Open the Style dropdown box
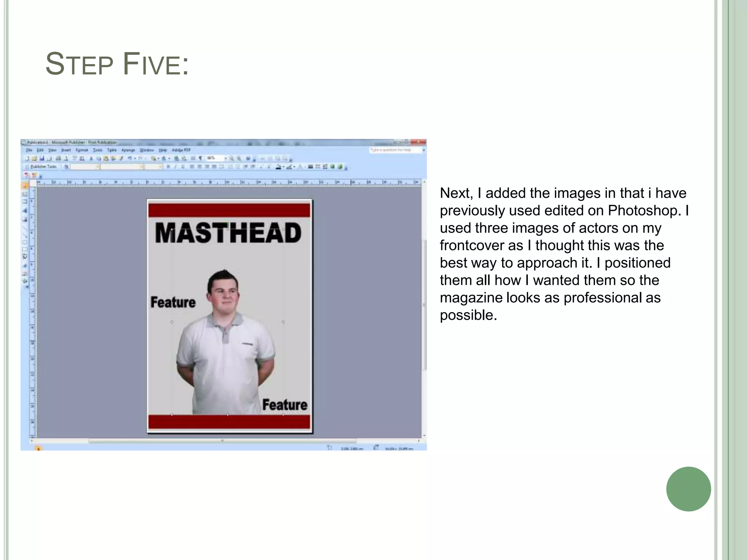This screenshot has width=747, height=560. click(x=85, y=167)
